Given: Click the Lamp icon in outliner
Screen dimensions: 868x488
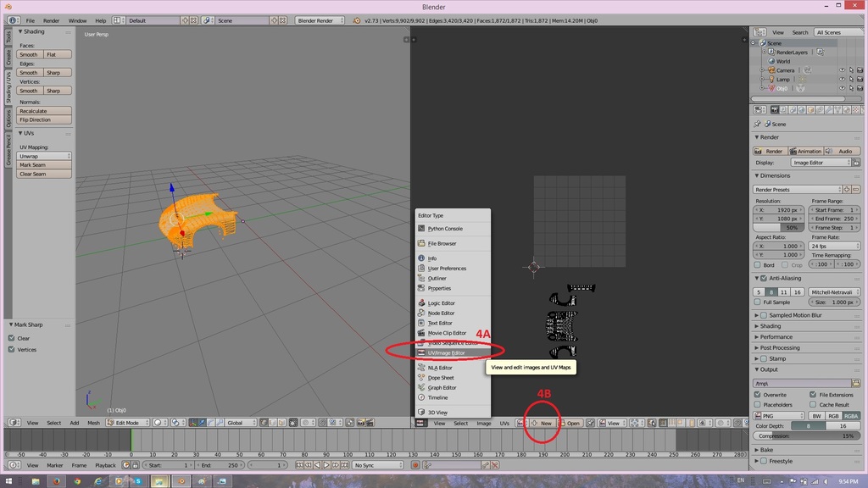Looking at the screenshot, I should [771, 80].
